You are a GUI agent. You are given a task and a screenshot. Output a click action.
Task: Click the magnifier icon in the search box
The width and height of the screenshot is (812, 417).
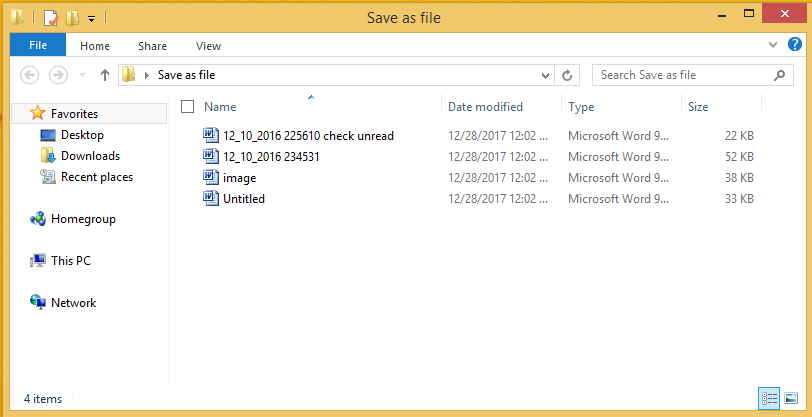click(780, 75)
